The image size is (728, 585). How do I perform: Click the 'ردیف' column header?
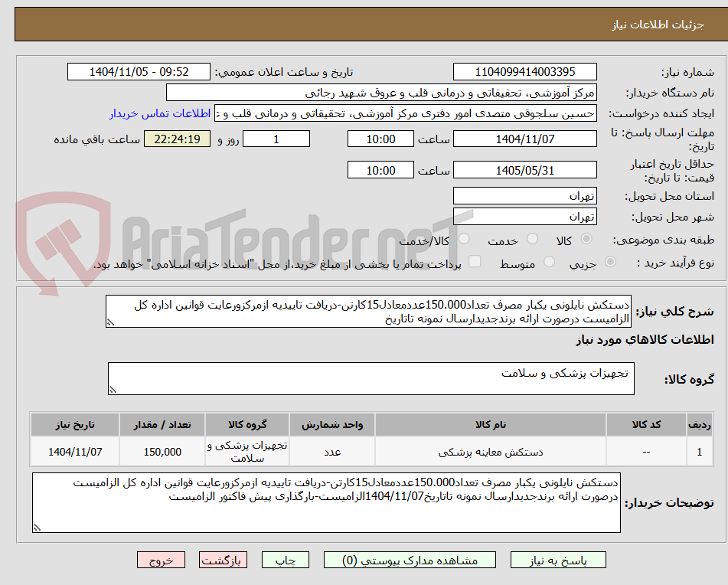point(700,425)
